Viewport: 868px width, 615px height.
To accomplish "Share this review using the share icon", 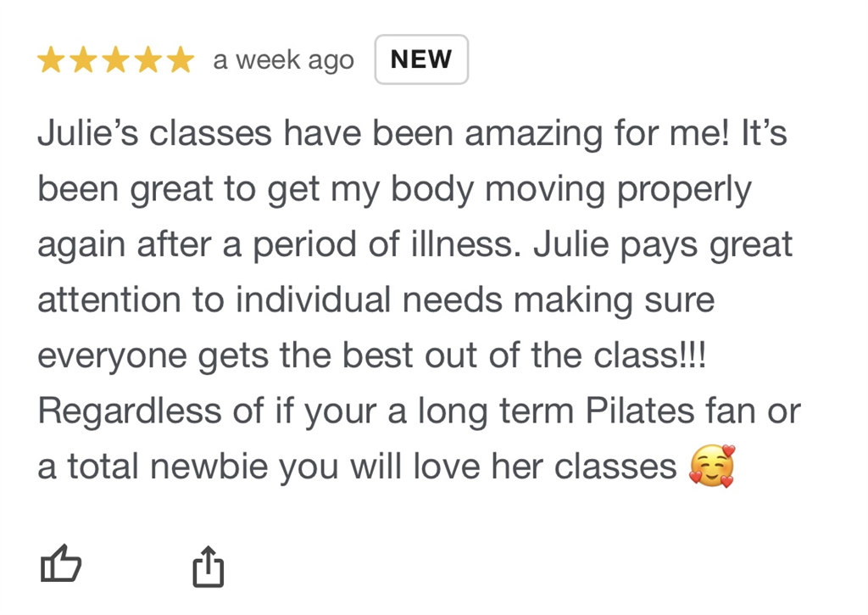I will (x=208, y=566).
